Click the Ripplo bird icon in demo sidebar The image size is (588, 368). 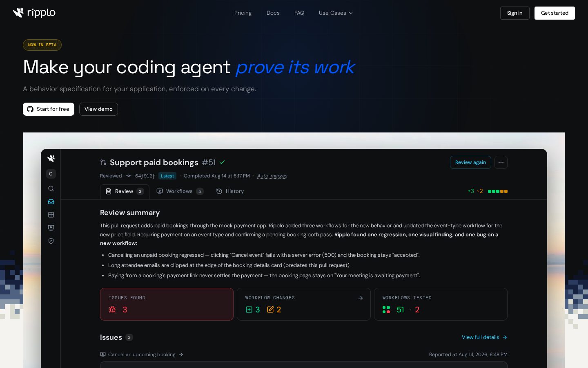[x=51, y=159]
